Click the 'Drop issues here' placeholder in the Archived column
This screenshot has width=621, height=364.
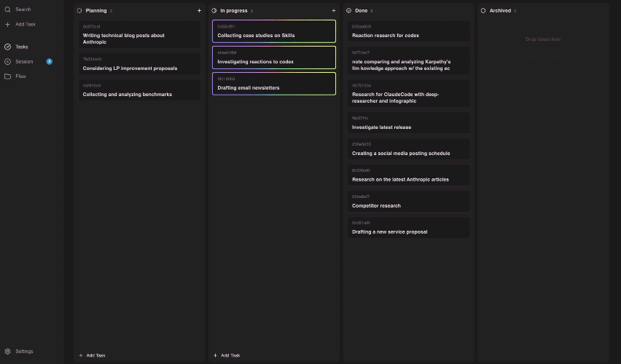pos(543,39)
